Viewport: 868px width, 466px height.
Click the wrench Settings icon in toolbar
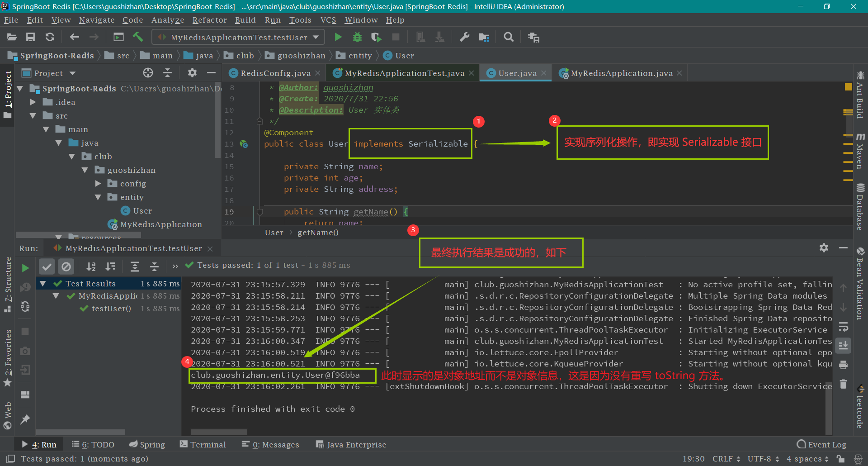[x=464, y=37]
